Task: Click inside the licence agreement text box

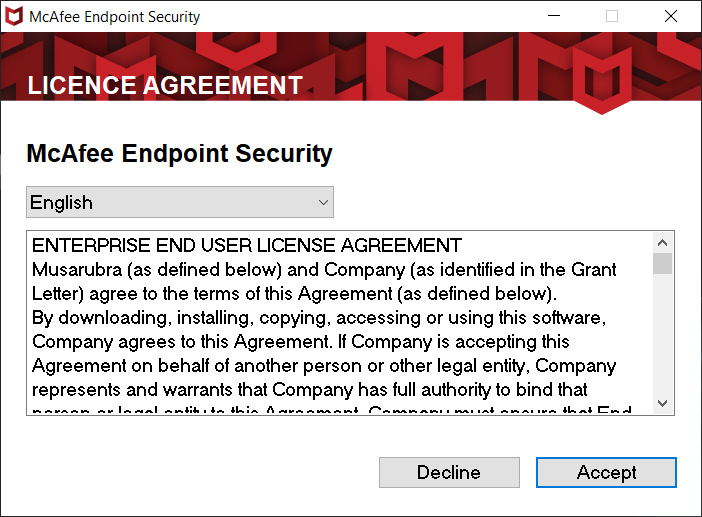Action: (x=340, y=323)
